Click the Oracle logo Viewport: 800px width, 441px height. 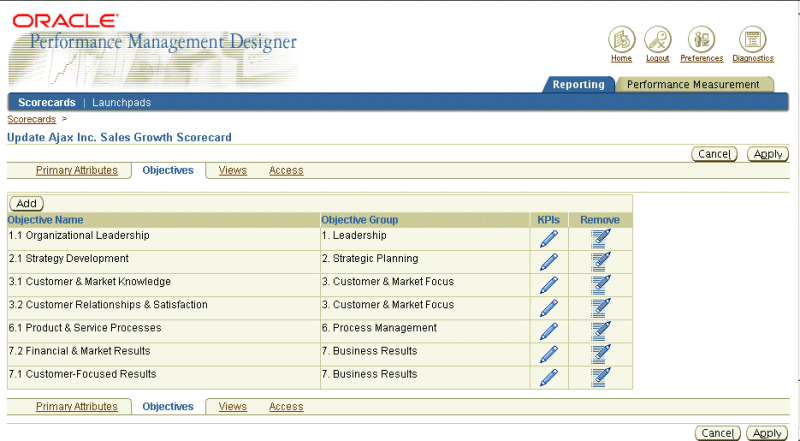65,21
